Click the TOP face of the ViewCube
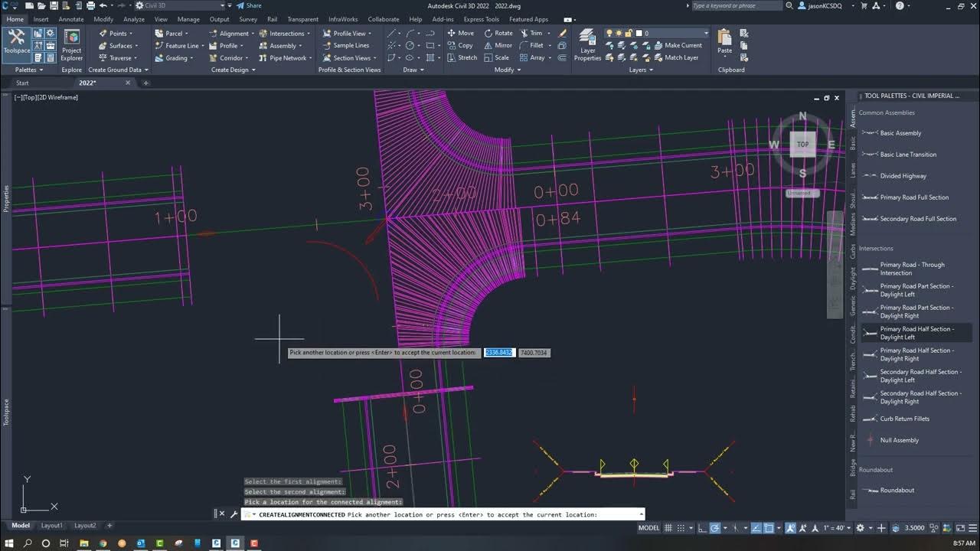Screen dimensions: 980x551 click(x=802, y=144)
